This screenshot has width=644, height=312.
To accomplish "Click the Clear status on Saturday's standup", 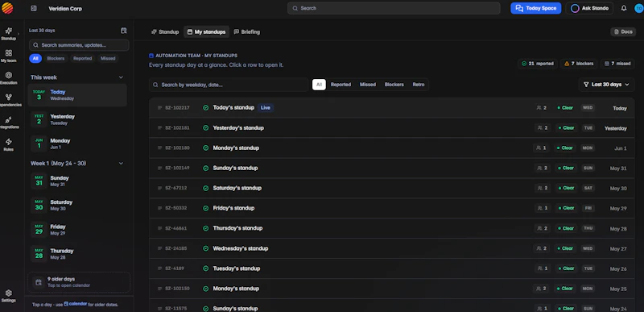I will tap(566, 188).
